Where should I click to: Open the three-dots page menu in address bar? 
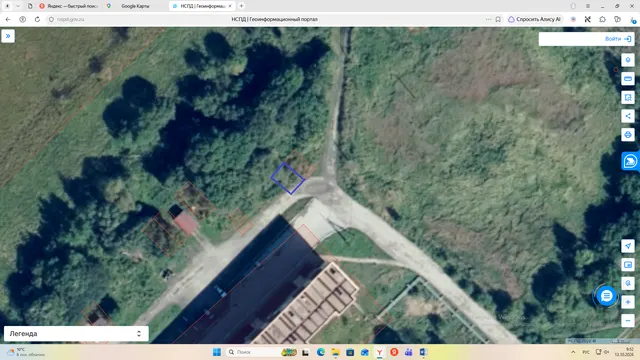click(488, 19)
